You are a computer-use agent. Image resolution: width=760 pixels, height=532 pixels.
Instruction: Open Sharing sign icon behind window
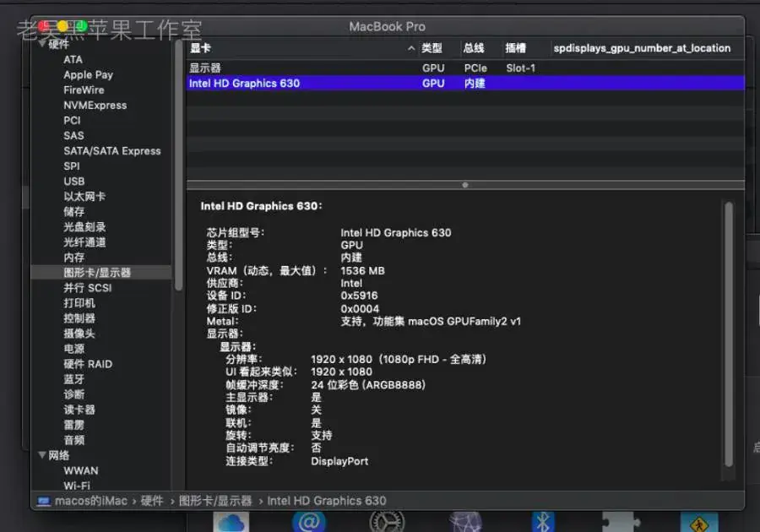tap(699, 522)
